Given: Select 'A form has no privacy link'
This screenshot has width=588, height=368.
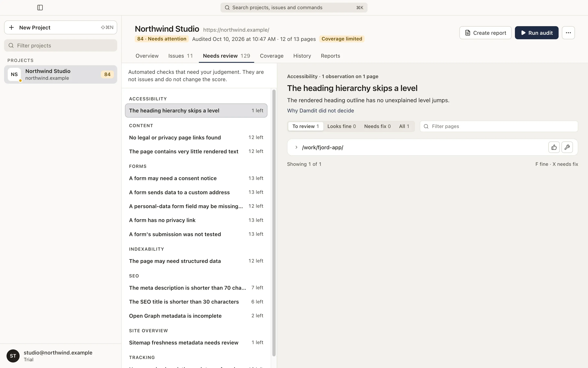Looking at the screenshot, I should click(x=196, y=220).
